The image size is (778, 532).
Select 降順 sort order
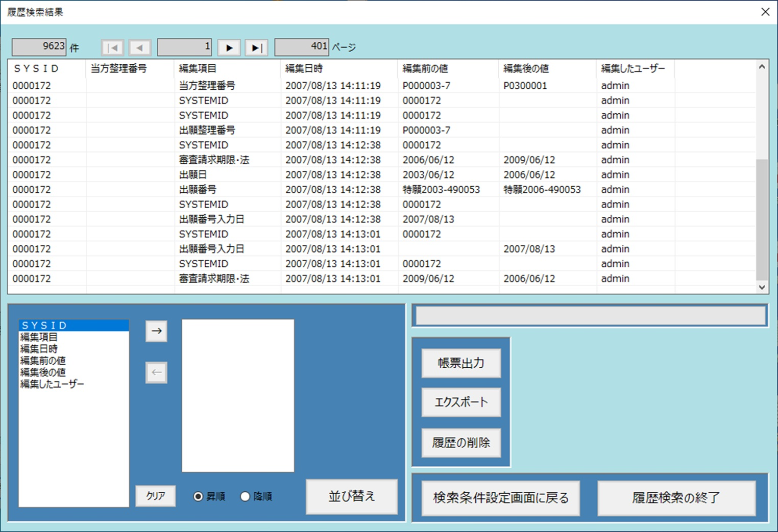(x=256, y=496)
